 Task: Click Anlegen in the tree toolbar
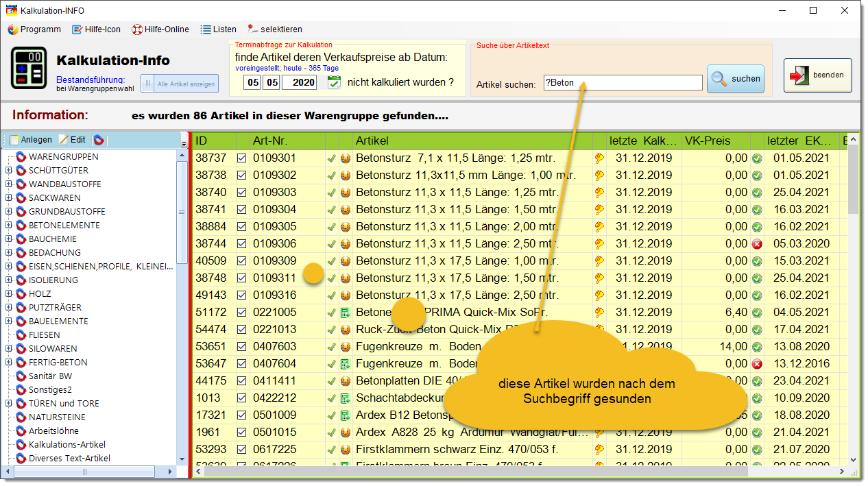click(31, 140)
